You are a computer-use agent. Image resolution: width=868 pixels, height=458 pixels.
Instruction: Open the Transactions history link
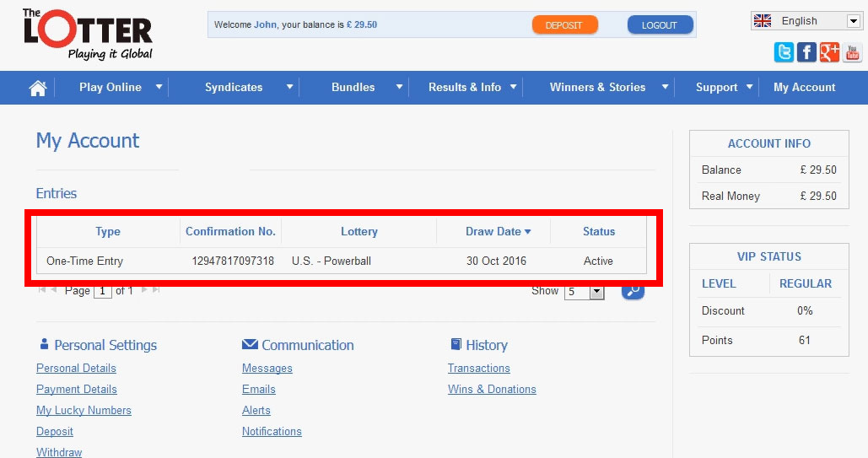(478, 369)
